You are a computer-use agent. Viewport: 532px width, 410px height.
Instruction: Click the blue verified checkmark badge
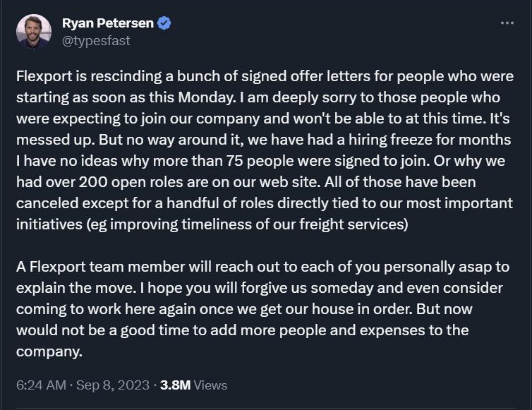click(x=164, y=23)
